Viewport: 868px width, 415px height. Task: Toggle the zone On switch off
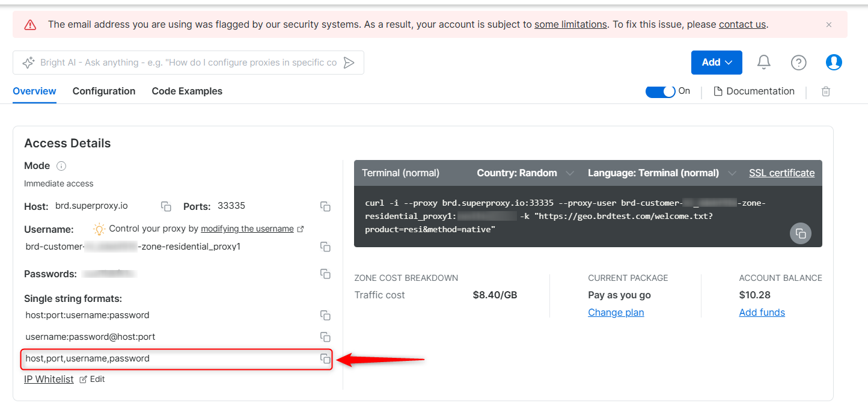(x=661, y=91)
